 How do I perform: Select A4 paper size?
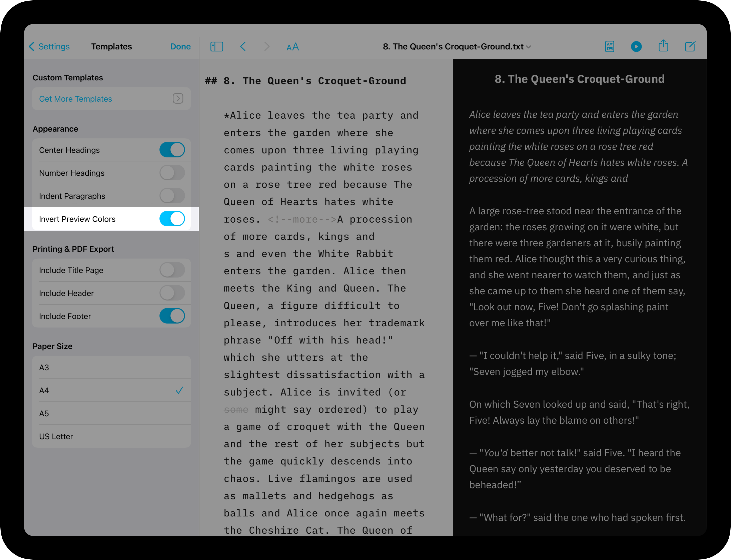(x=111, y=390)
